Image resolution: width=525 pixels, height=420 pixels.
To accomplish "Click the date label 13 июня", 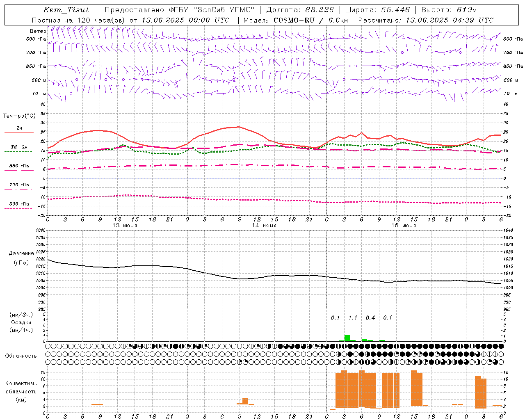I will (x=125, y=226).
